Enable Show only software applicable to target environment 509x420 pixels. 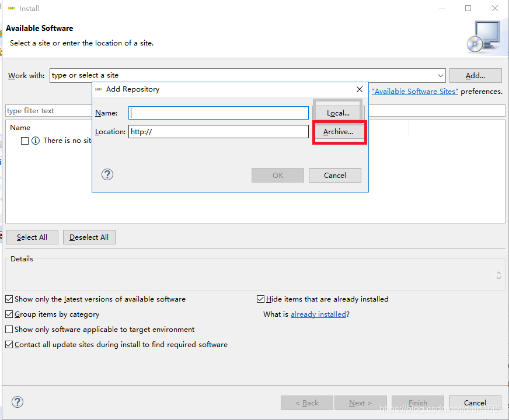9,330
